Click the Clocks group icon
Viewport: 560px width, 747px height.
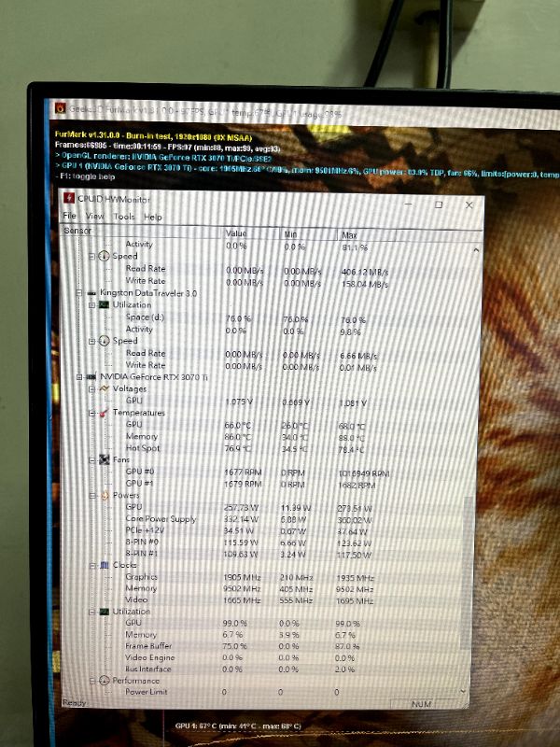point(104,566)
